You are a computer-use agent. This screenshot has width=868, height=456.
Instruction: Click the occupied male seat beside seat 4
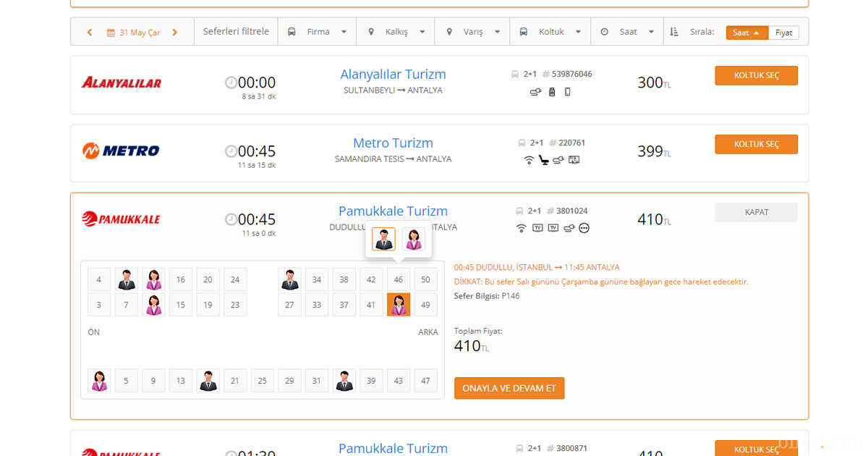127,279
